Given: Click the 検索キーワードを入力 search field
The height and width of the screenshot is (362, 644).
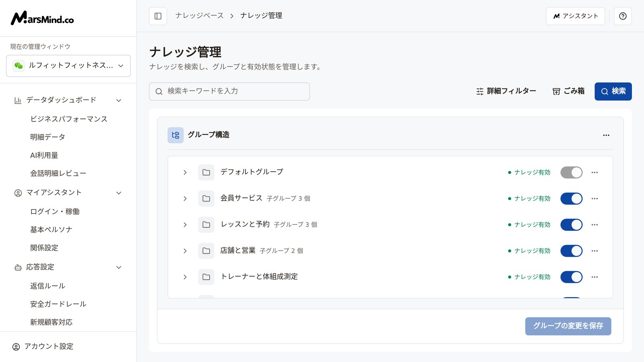Looking at the screenshot, I should pyautogui.click(x=229, y=91).
